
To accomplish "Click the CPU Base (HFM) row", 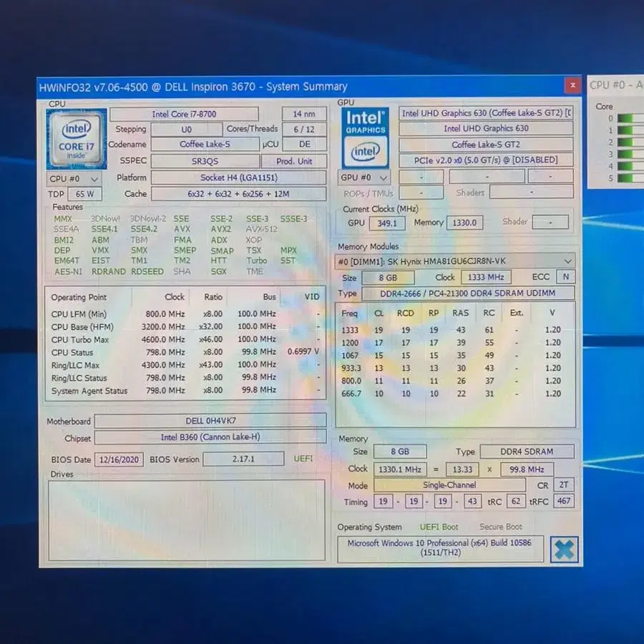I will coord(185,326).
